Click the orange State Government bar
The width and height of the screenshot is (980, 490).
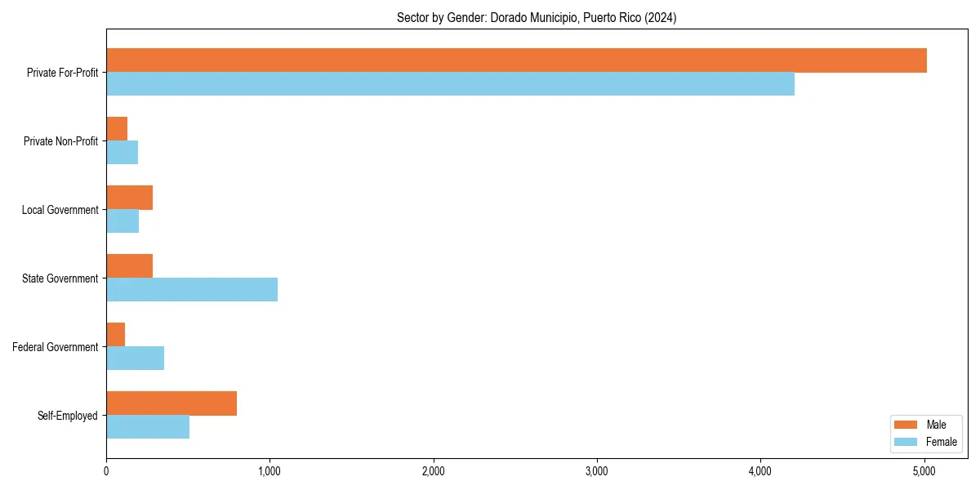131,265
